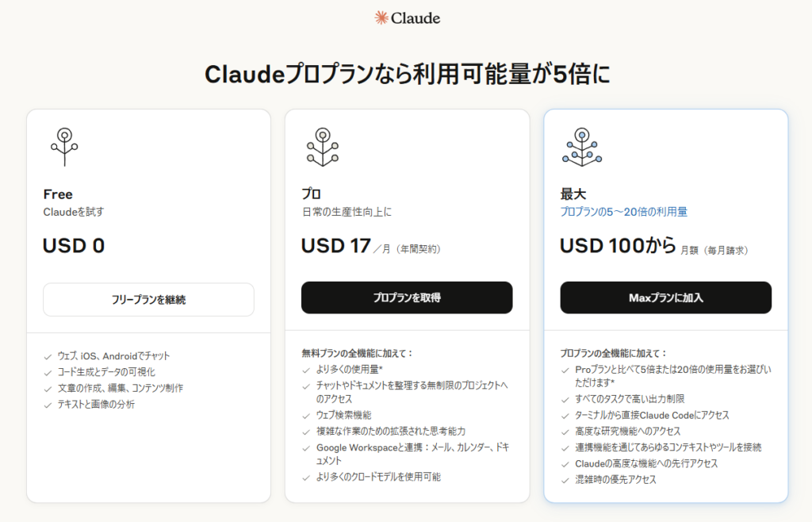
Task: Click the USD 17 price text
Action: tap(336, 245)
